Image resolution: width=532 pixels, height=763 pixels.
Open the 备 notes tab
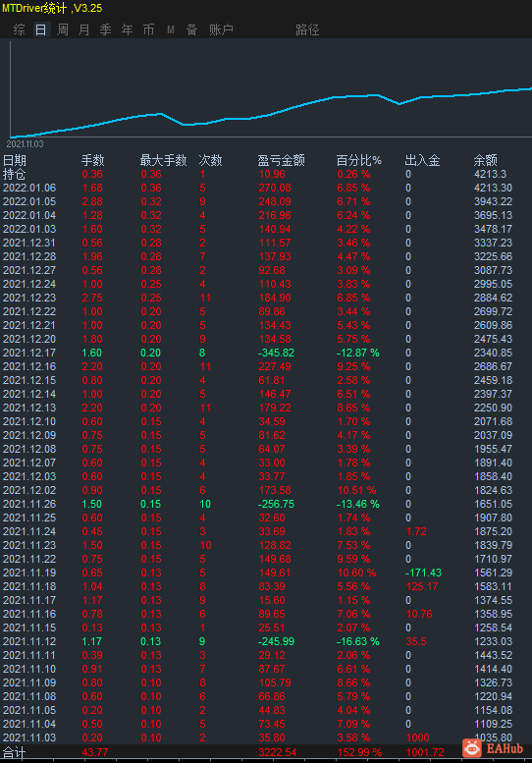[x=191, y=29]
